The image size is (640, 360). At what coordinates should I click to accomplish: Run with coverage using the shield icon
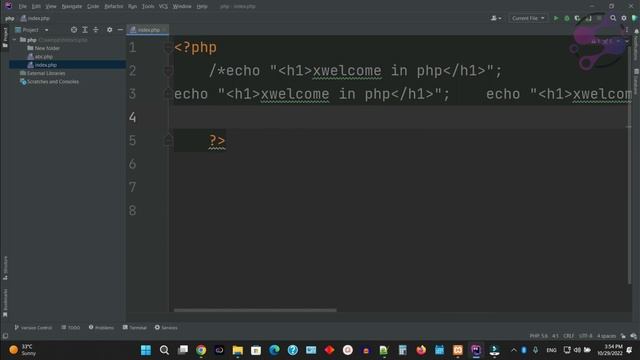click(577, 18)
